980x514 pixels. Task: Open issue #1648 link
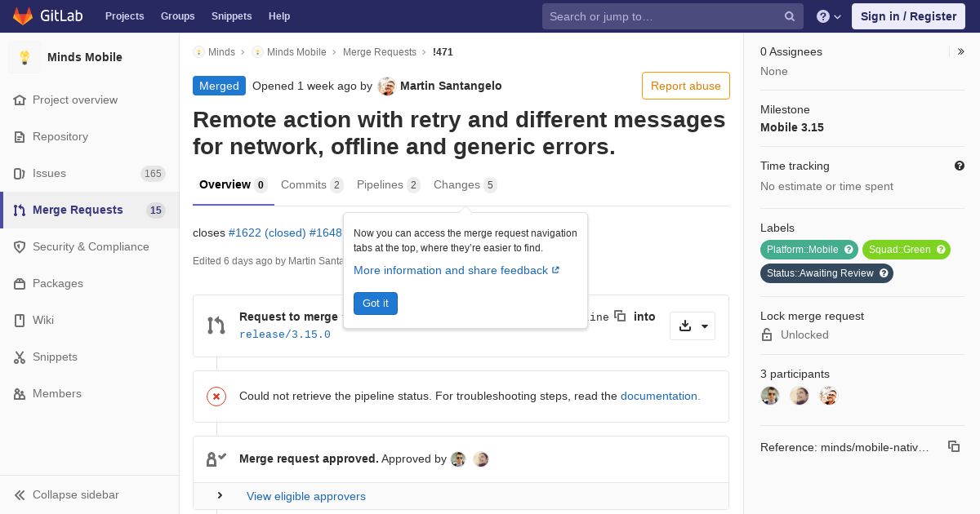pyautogui.click(x=326, y=233)
